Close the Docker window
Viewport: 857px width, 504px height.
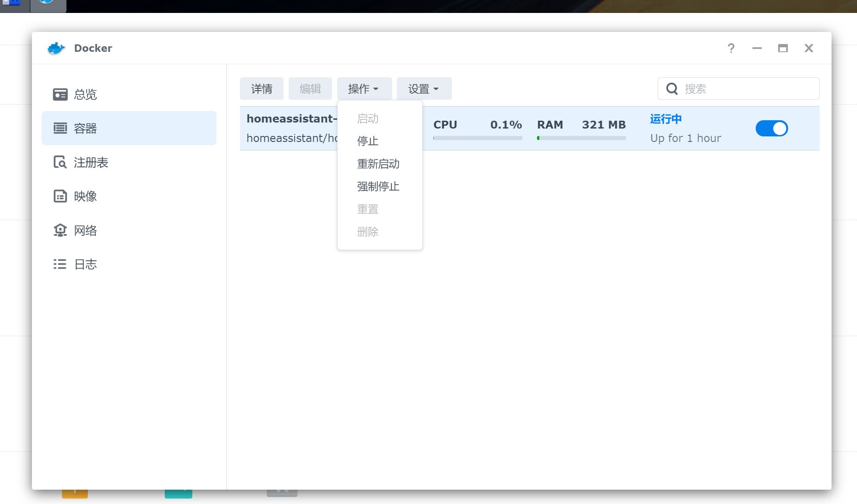tap(808, 48)
